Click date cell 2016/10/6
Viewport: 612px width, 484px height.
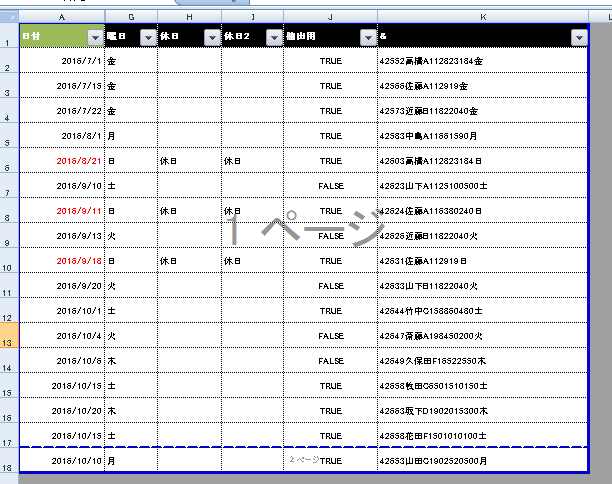tap(62, 360)
